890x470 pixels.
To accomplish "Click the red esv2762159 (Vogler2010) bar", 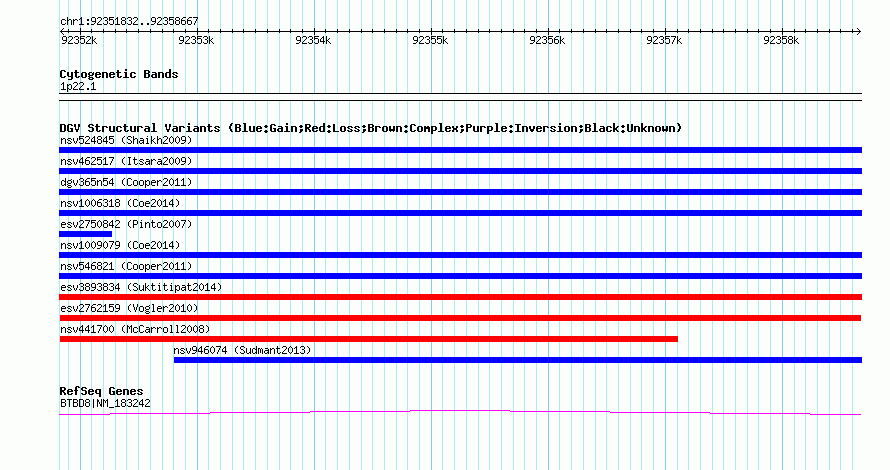I will (460, 318).
